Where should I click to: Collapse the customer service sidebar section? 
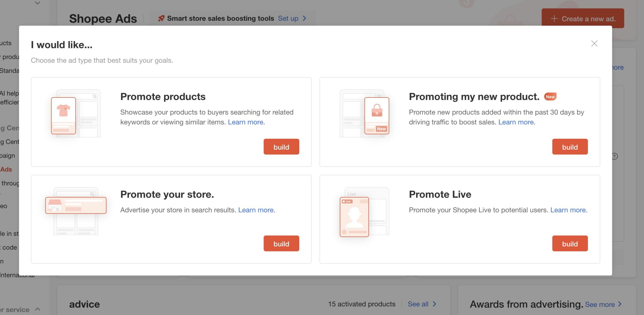[x=38, y=309]
